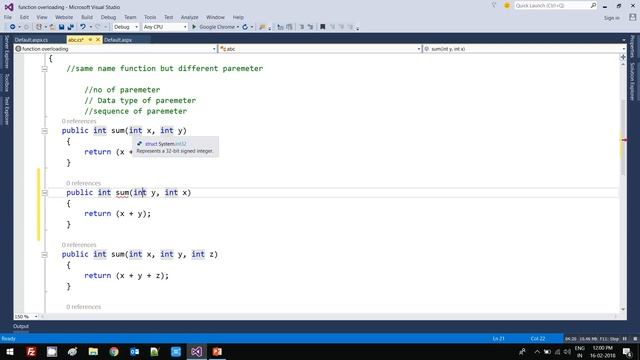Click the Navigate Backward toolbar icon
Image resolution: width=640 pixels, height=360 pixels.
pos(12,27)
